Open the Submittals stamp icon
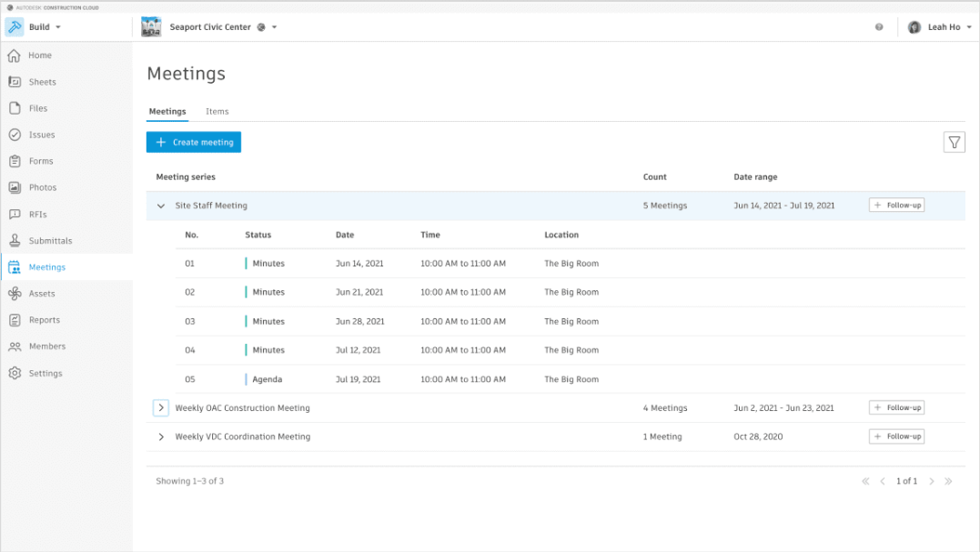This screenshot has width=980, height=552. pos(15,240)
